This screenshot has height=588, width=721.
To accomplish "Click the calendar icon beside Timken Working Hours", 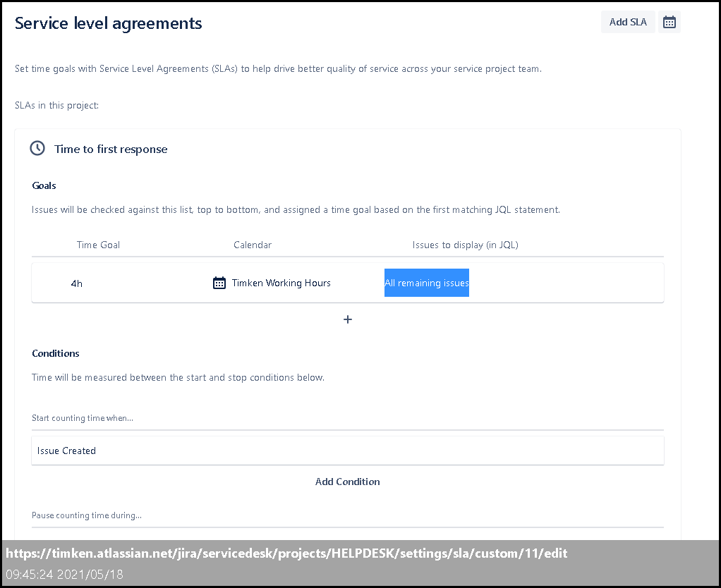I will click(219, 283).
